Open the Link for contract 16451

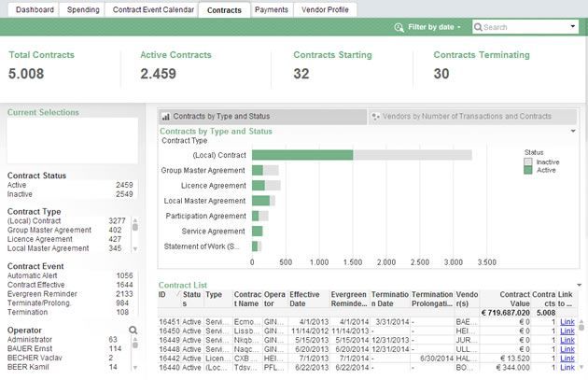pos(567,322)
